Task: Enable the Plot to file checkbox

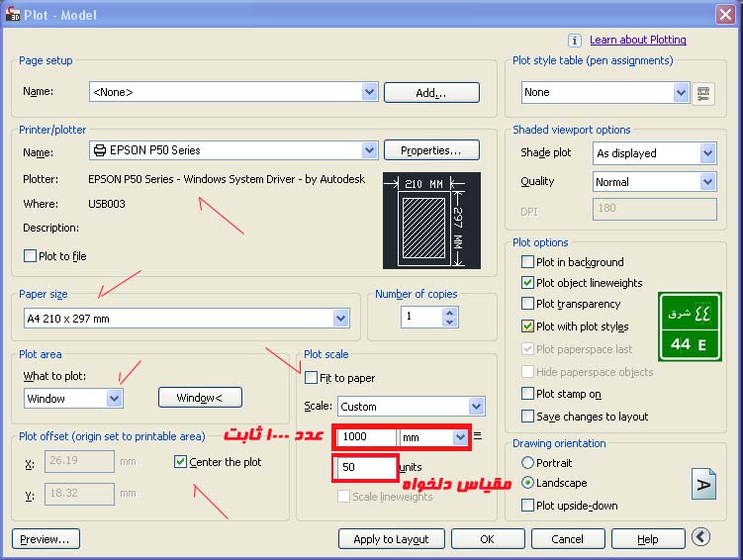Action: tap(30, 256)
